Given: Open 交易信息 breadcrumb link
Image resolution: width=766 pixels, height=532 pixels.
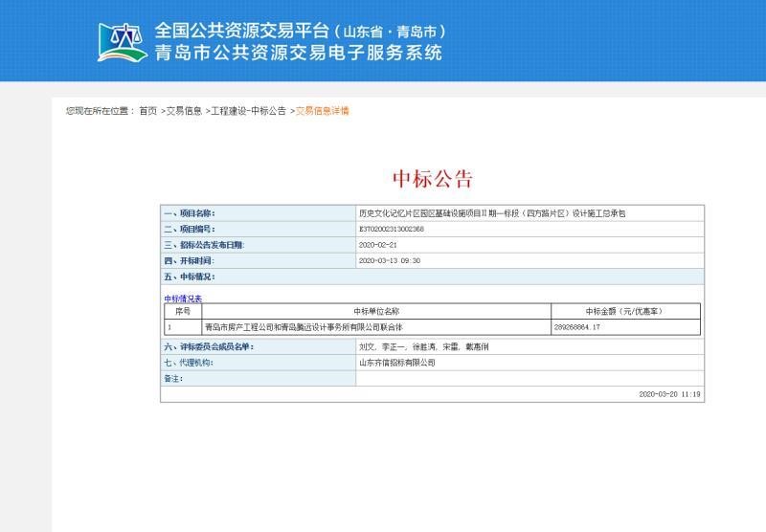Looking at the screenshot, I should pos(184,111).
